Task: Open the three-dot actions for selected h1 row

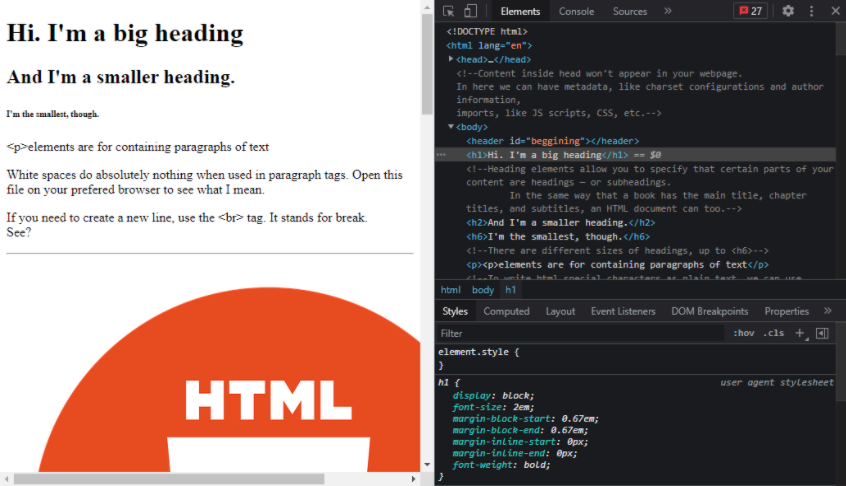Action: pos(441,155)
